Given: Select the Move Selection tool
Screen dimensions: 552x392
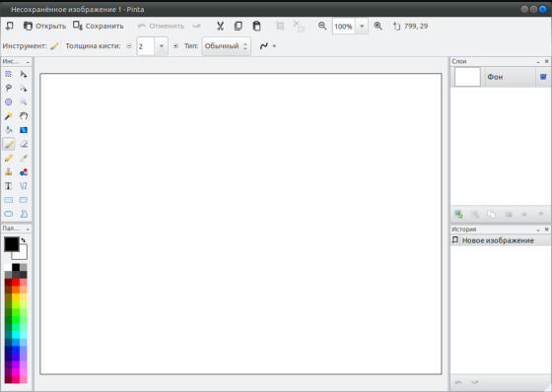Looking at the screenshot, I should 24,88.
